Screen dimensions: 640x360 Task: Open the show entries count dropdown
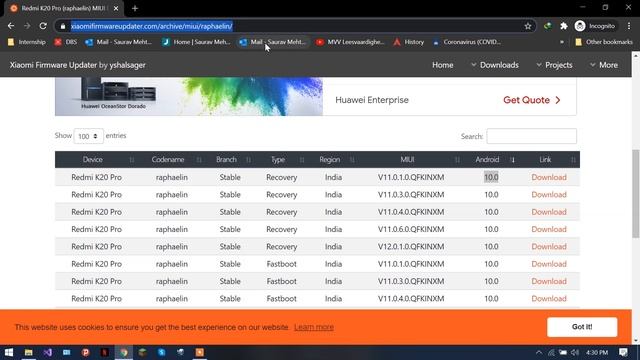(x=89, y=136)
